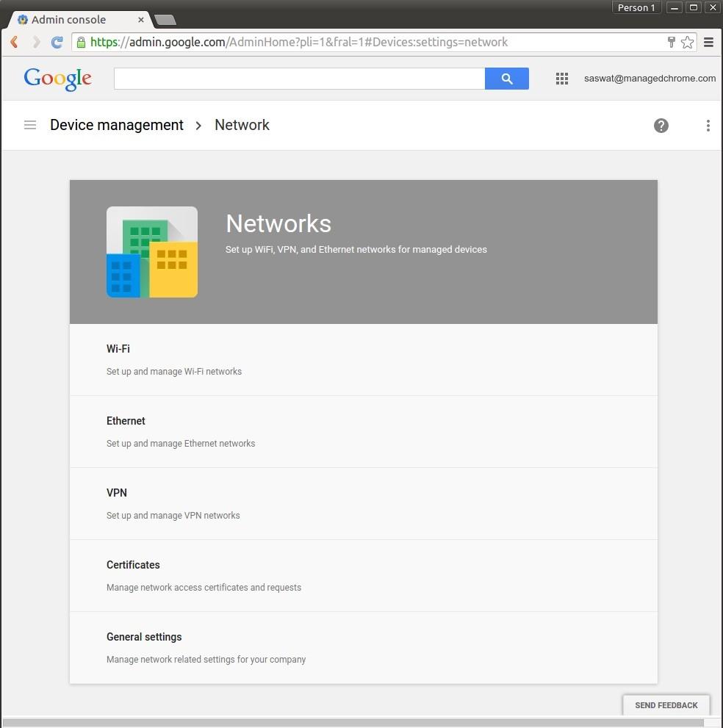Image resolution: width=723 pixels, height=728 pixels.
Task: Open the Chrome browser menu icon
Action: pos(708,43)
